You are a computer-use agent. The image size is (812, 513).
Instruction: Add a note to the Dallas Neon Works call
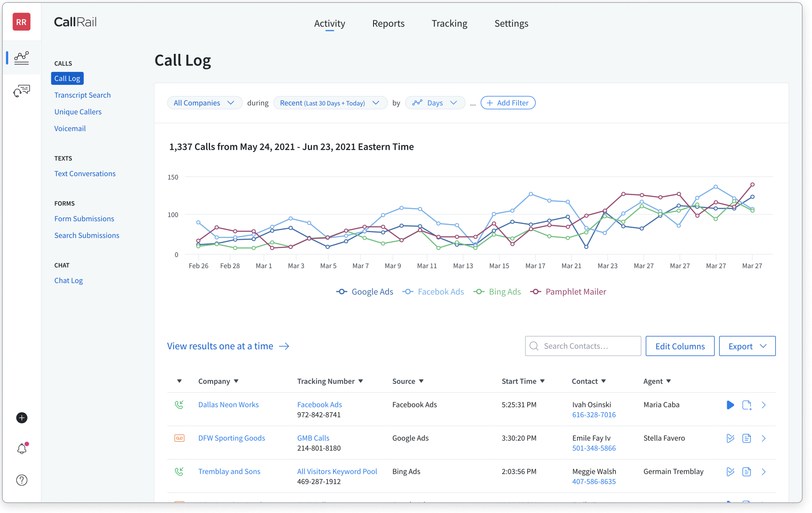747,405
